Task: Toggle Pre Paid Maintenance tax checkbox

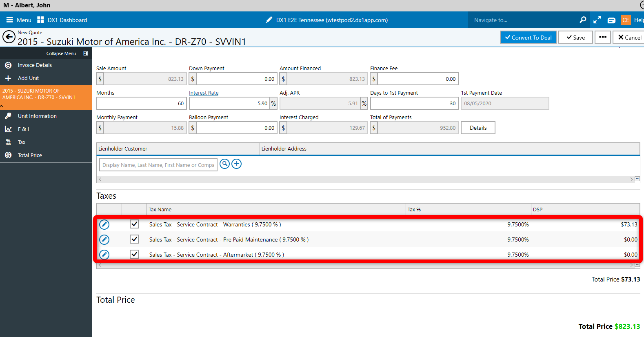Action: pyautogui.click(x=134, y=239)
